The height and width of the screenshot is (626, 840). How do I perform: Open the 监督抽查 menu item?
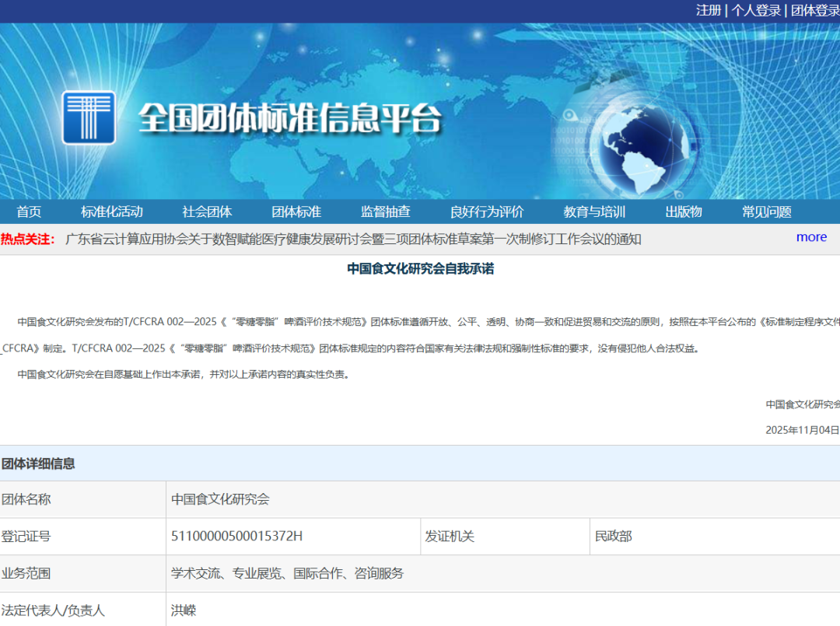[x=385, y=212]
